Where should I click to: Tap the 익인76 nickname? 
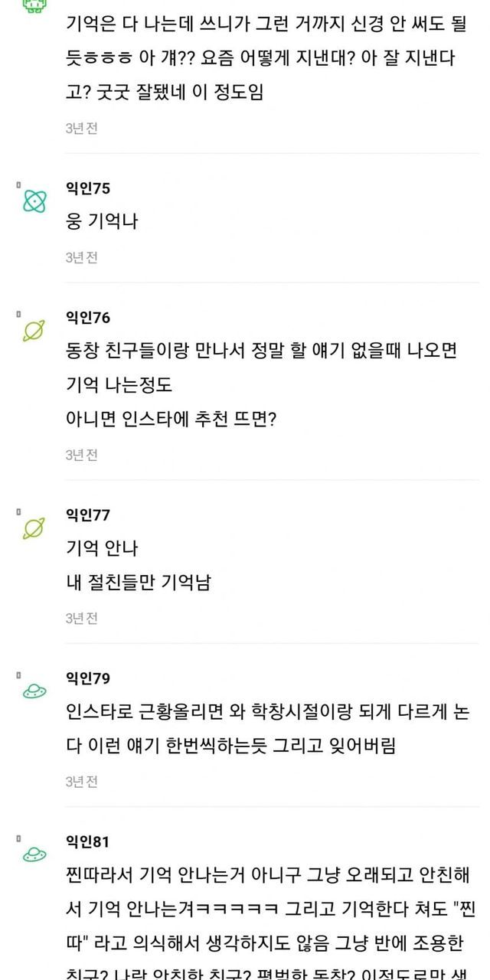[x=88, y=318]
